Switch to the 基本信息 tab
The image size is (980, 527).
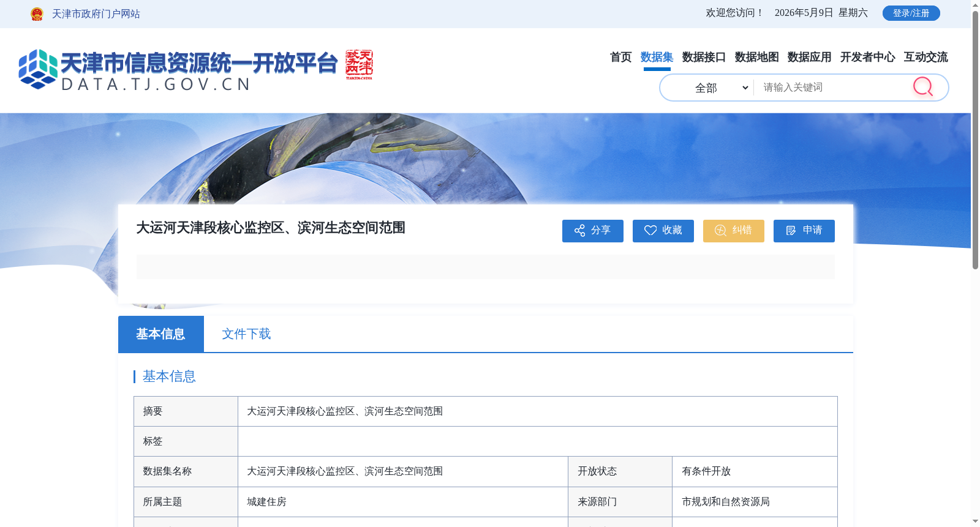tap(160, 334)
